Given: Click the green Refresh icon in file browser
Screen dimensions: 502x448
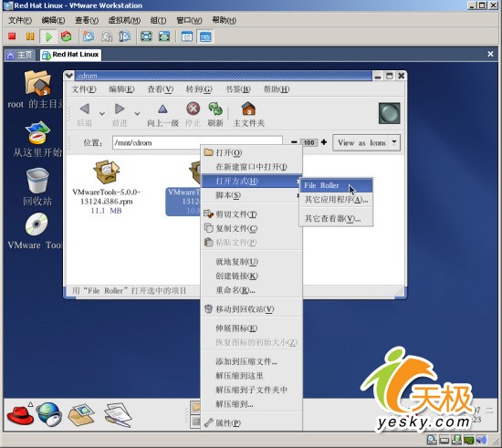Looking at the screenshot, I should 215,109.
